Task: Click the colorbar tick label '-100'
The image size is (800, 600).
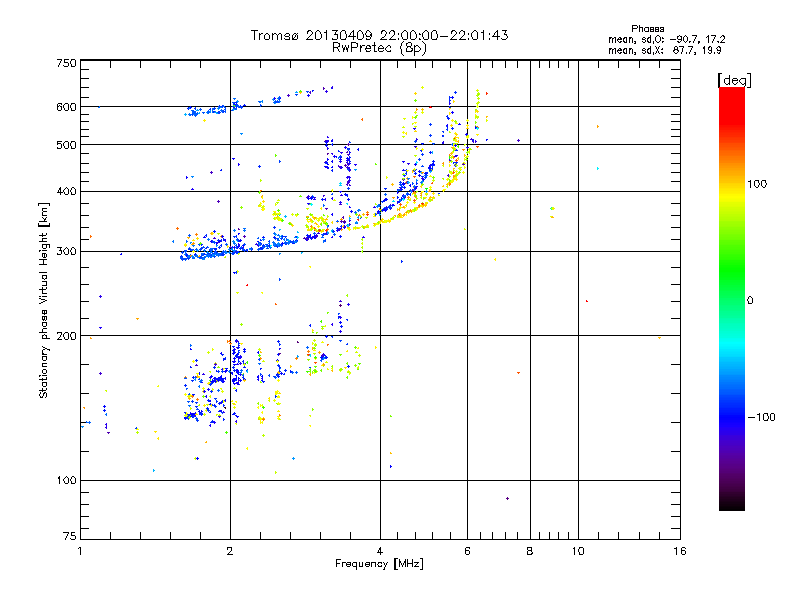Action: (x=761, y=417)
